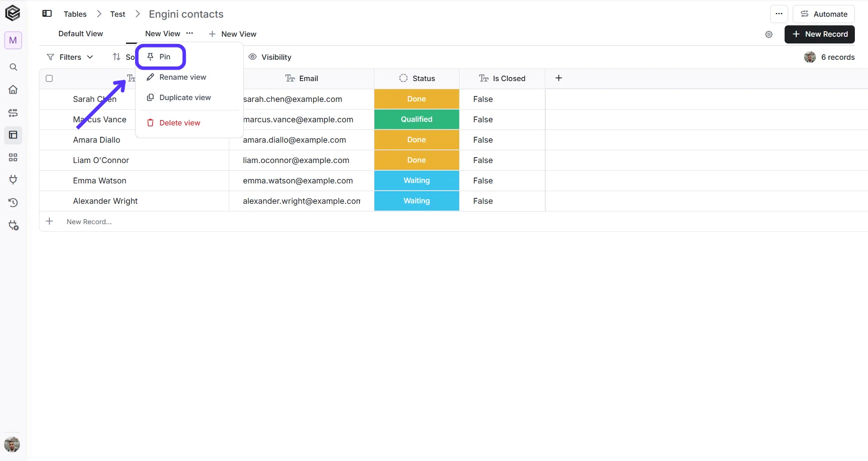Add a column with the plus icon
The image size is (868, 461).
[x=559, y=78]
